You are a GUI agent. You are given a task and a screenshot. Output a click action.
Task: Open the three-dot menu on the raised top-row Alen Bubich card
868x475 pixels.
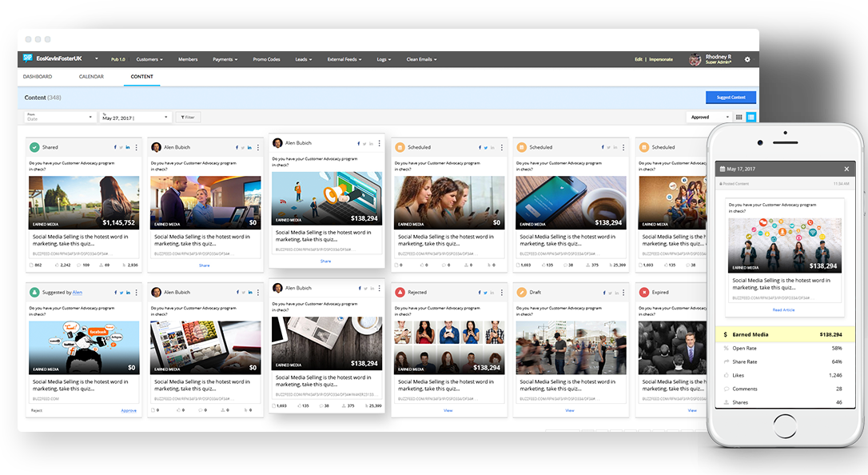point(379,143)
